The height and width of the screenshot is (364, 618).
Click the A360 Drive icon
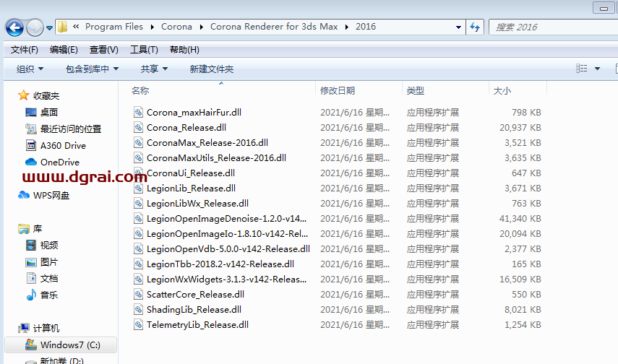pyautogui.click(x=31, y=145)
